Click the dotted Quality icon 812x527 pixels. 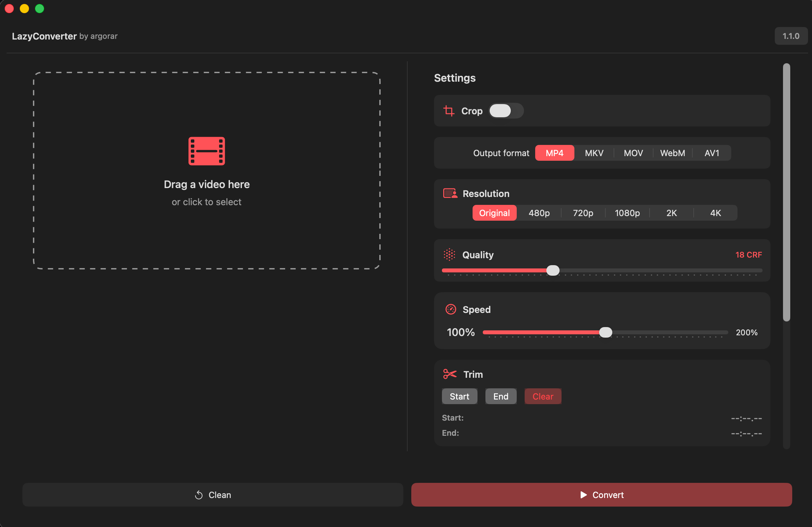tap(449, 255)
